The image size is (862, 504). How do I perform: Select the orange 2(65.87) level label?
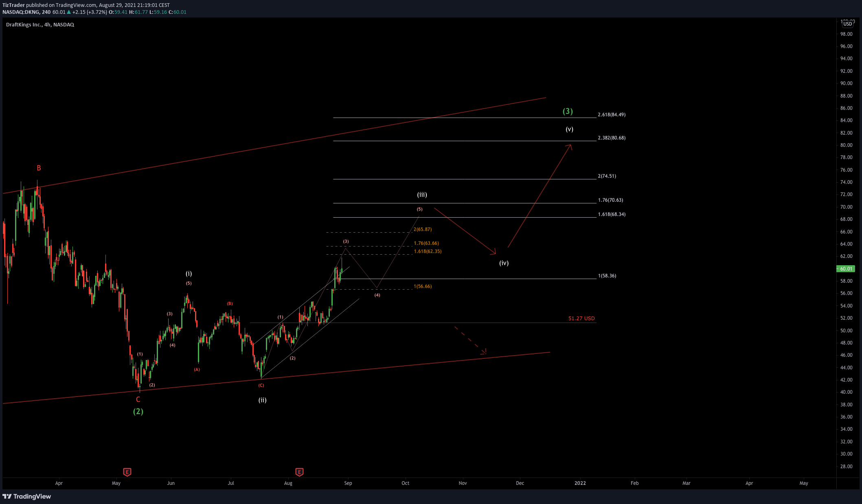423,229
